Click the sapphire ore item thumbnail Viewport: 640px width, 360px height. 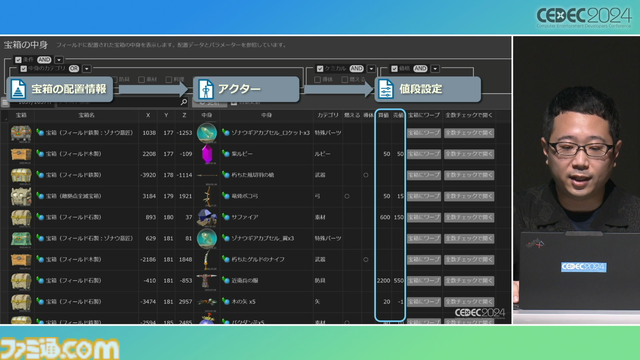point(207,218)
